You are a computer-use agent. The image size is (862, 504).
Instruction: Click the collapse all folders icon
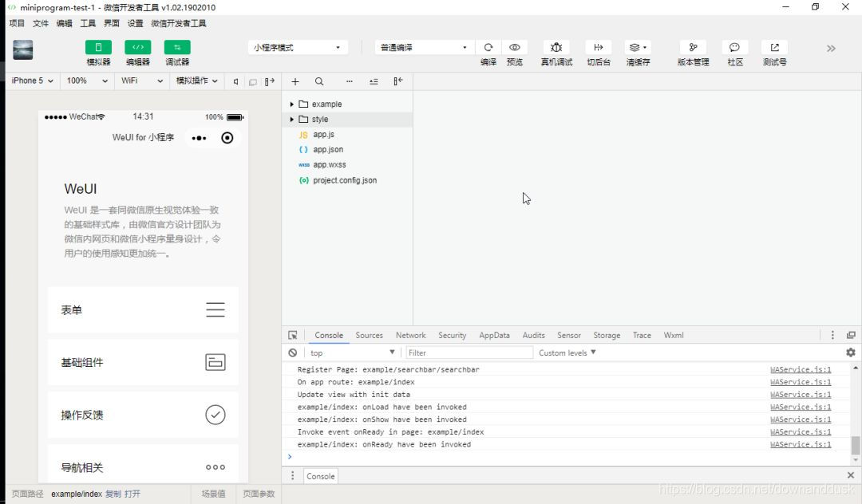(374, 82)
